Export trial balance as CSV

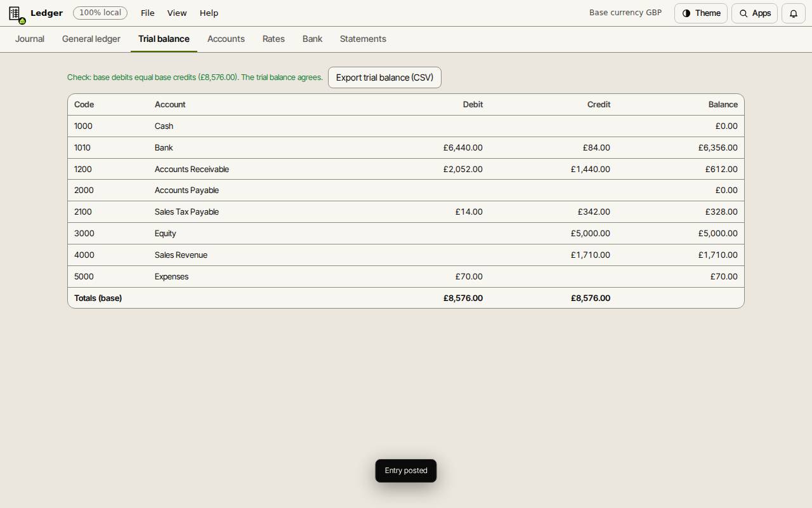(384, 77)
